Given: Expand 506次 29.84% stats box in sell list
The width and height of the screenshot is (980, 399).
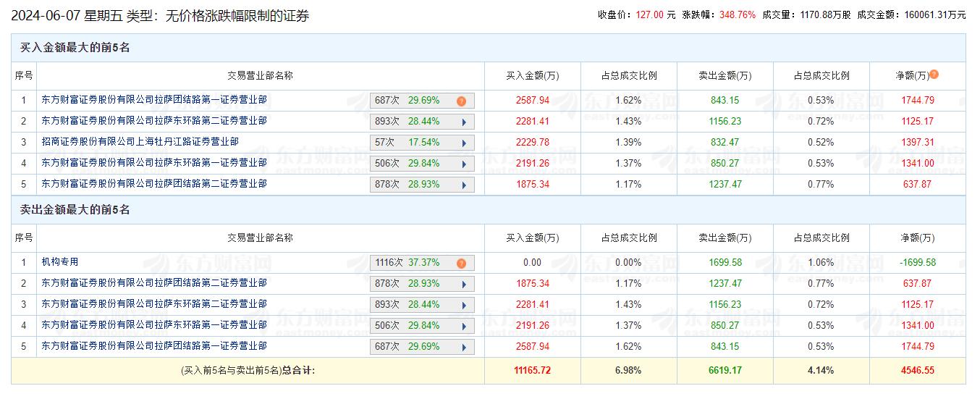Looking at the screenshot, I should point(422,326).
